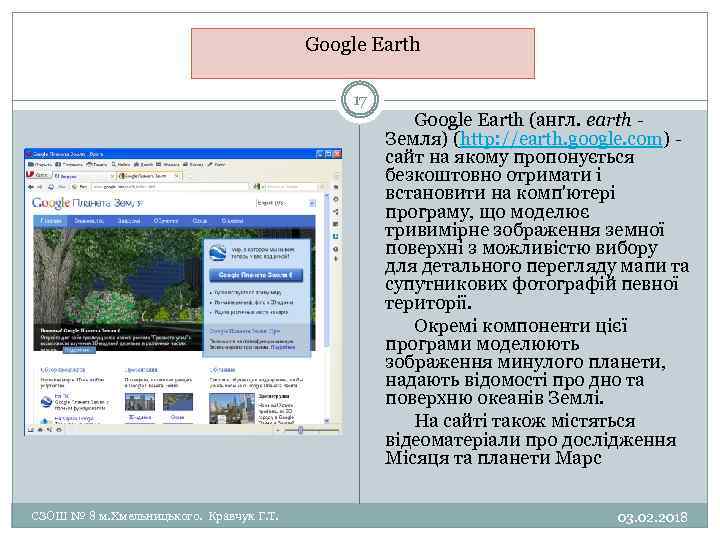Viewport: 720px width, 540px height.
Task: Click the scroll-down arrow of the page scrollbar
Action: [326, 421]
